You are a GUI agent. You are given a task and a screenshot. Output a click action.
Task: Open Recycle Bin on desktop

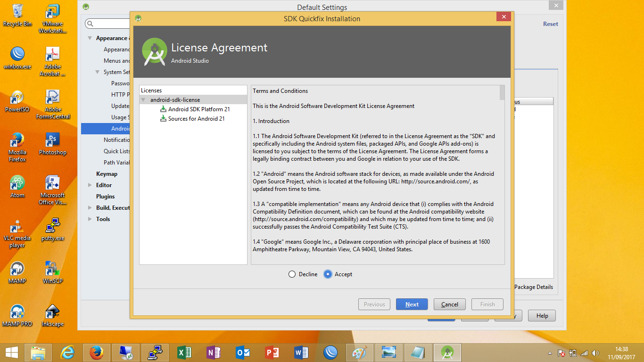[17, 15]
